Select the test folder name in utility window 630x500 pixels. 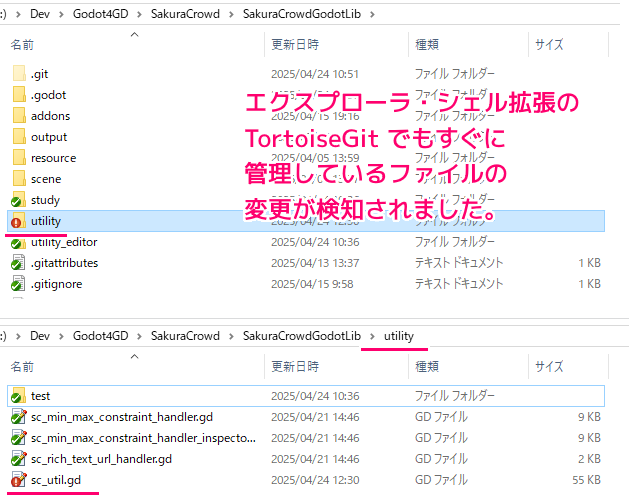[41, 396]
